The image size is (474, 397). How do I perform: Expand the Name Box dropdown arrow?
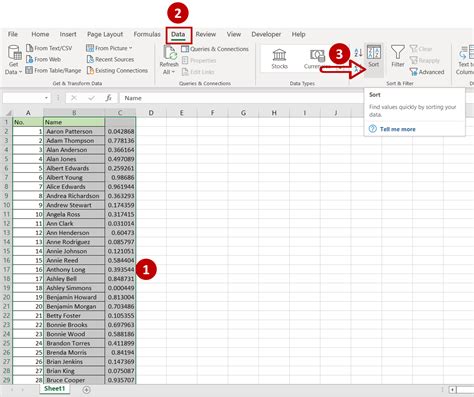coord(46,98)
